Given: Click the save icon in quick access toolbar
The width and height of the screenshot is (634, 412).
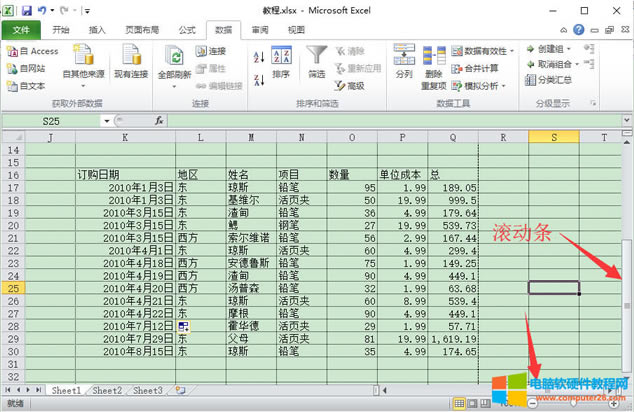Looking at the screenshot, I should pos(26,10).
